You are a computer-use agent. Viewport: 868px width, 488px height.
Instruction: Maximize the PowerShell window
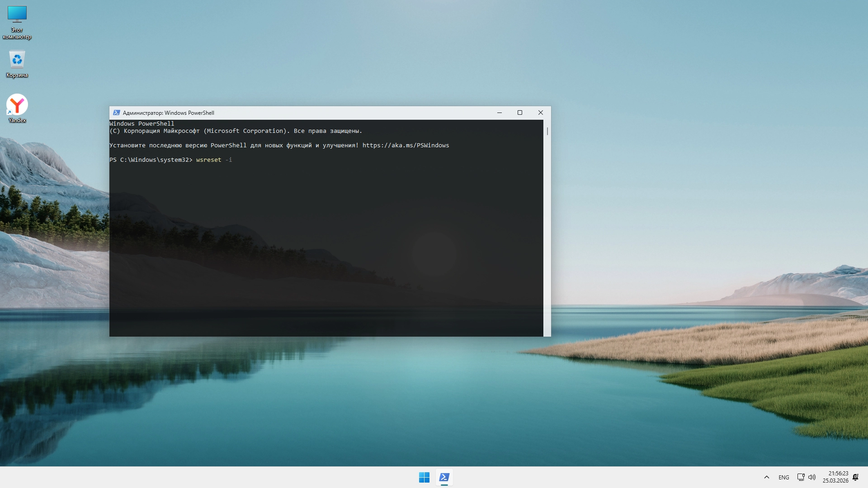pos(520,113)
